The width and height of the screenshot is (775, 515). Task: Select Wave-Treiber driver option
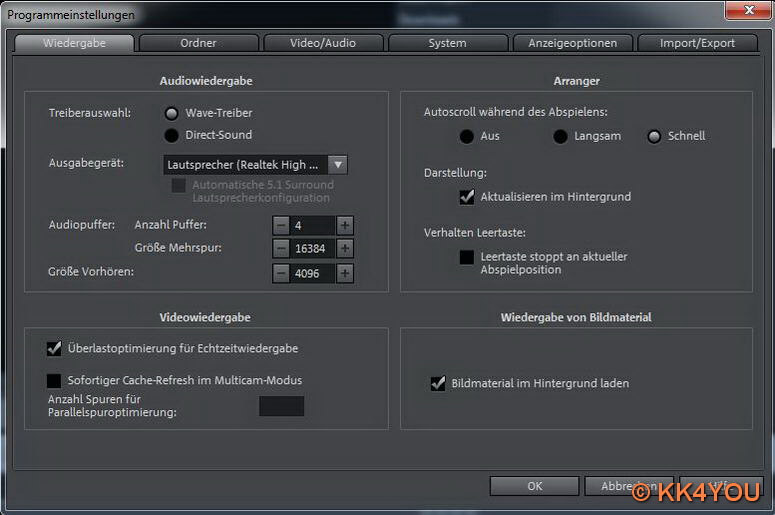tap(172, 113)
